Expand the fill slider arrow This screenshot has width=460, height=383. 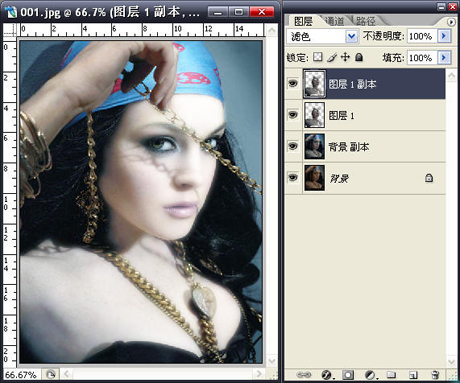[x=444, y=57]
